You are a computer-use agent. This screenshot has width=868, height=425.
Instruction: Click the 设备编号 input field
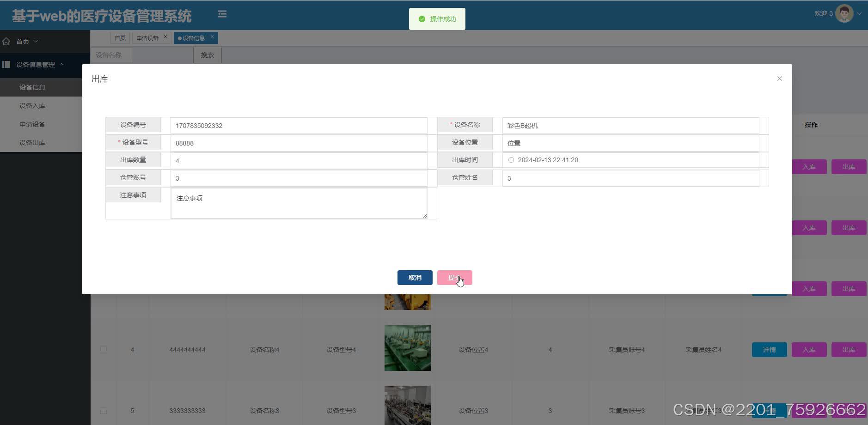point(299,126)
